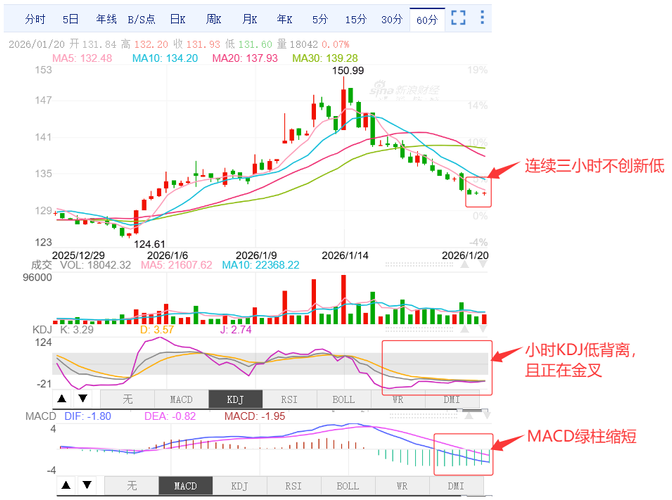Click the MACD: -1.95 value
Viewport: 672px width, 500px height.
[255, 416]
